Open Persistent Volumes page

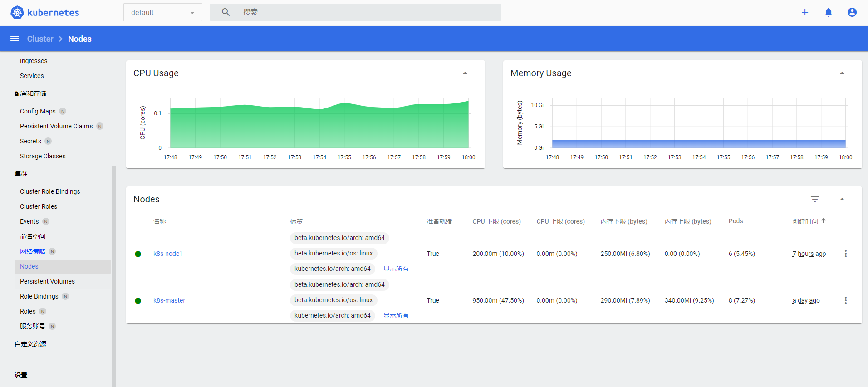click(x=47, y=281)
